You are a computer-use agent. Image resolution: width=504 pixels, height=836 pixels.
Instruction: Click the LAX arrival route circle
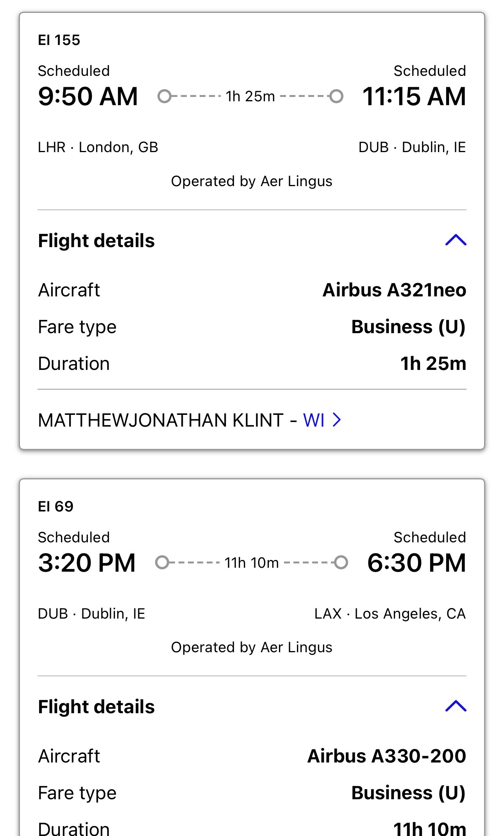(341, 563)
